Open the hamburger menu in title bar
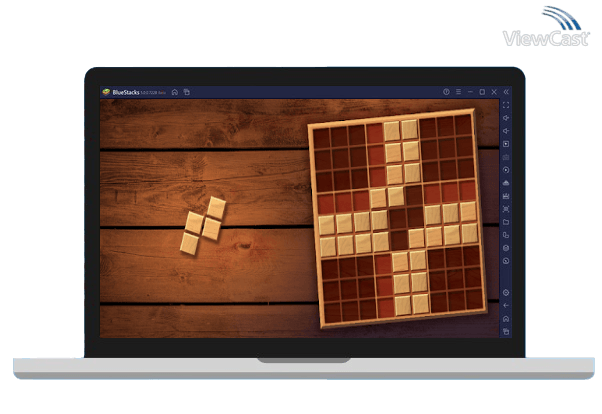Viewport: 602px width, 414px height. (x=458, y=92)
